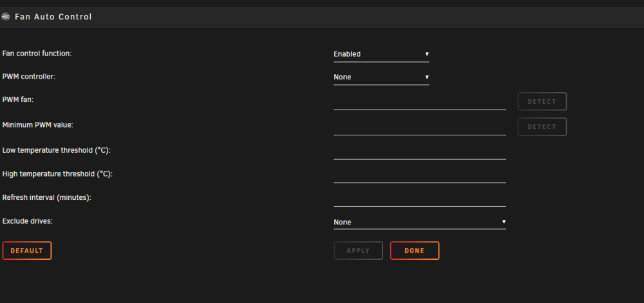Click 'Low temperature threshold (°C):' label

(x=57, y=150)
